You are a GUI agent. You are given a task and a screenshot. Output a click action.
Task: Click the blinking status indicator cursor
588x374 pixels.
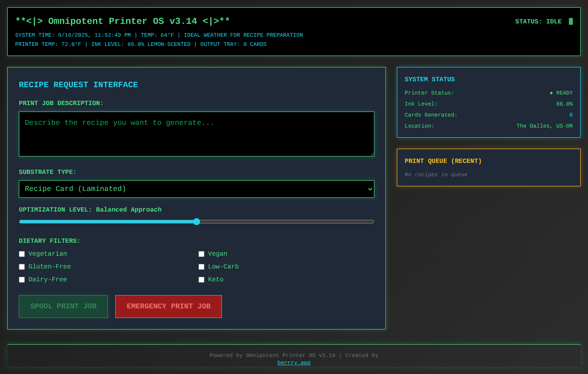click(x=571, y=21)
